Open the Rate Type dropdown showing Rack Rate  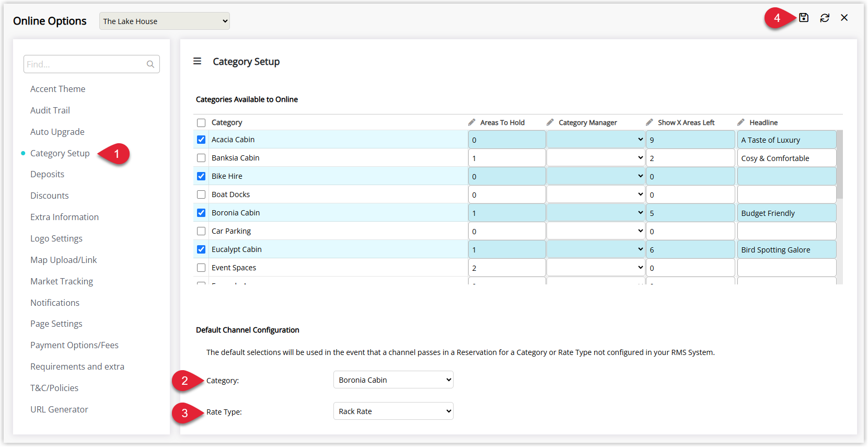(394, 411)
